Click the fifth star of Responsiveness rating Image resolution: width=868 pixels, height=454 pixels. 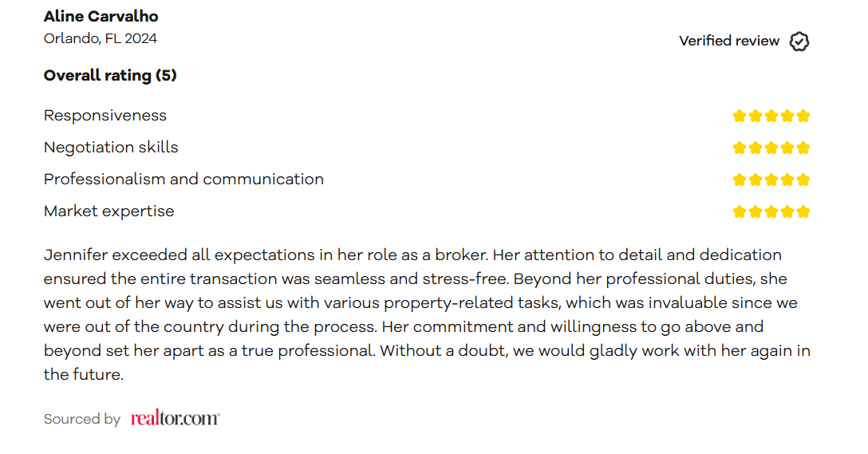point(803,116)
